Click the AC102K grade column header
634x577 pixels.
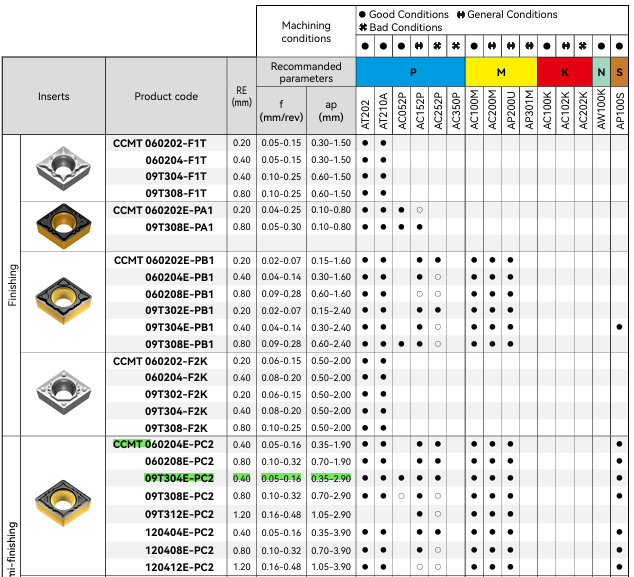pyautogui.click(x=565, y=110)
